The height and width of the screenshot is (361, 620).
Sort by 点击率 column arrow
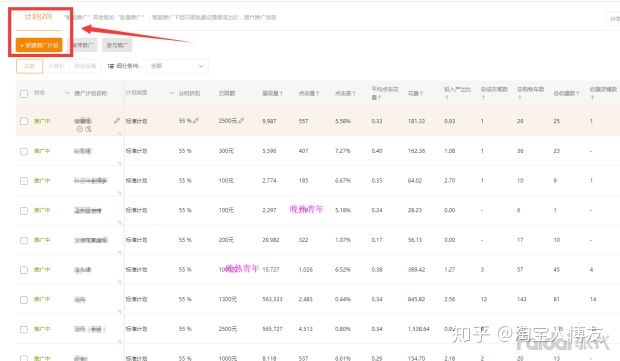point(354,93)
